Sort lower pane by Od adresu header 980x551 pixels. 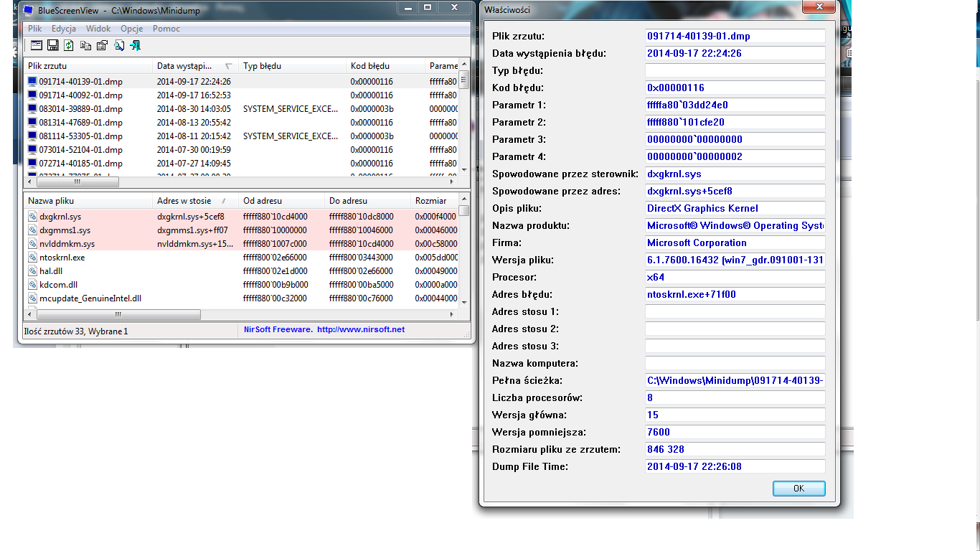coord(282,201)
